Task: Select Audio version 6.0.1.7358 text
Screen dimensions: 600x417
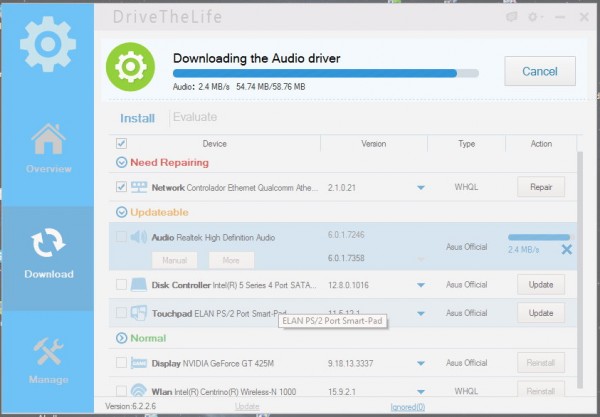Action: [346, 258]
